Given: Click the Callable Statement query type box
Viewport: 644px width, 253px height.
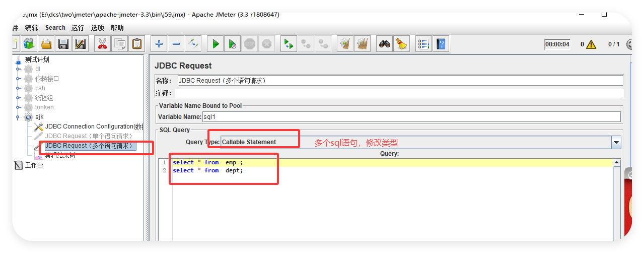Looking at the screenshot, I should (x=416, y=142).
